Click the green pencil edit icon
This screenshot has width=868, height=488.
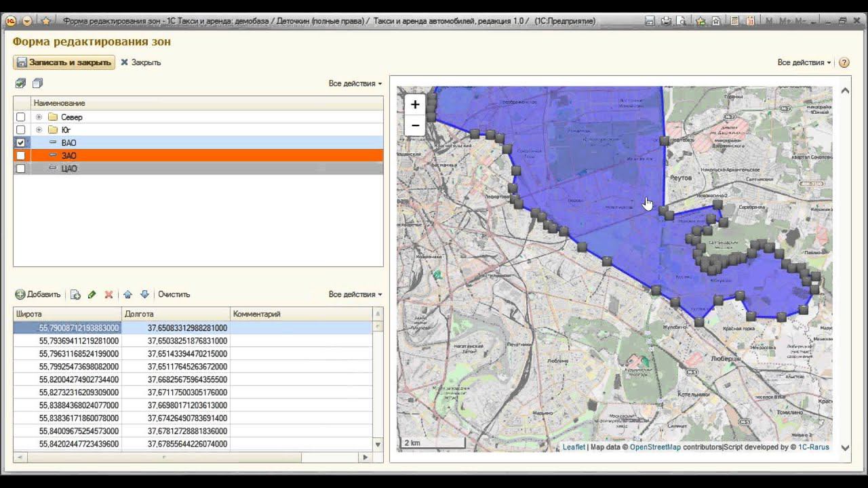point(92,295)
